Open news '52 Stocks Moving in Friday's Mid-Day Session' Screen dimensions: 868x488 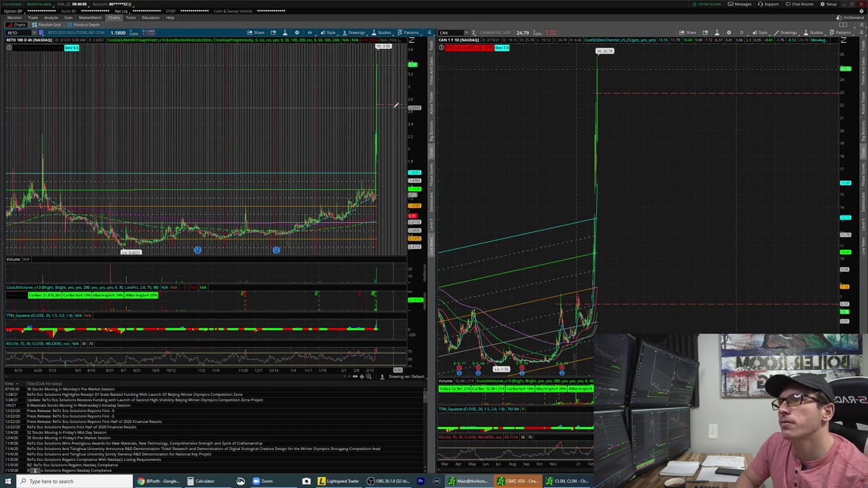click(67, 432)
